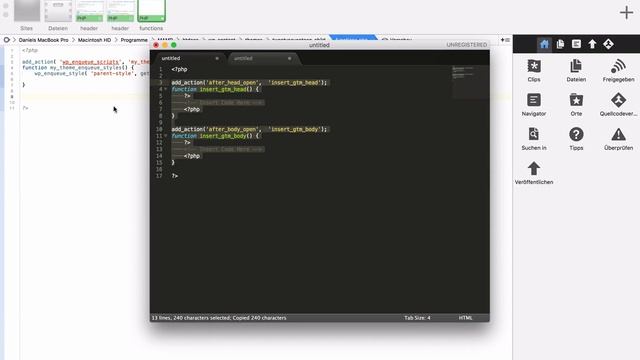Open the Suchen in search tile
This screenshot has width=640, height=360.
point(534,139)
